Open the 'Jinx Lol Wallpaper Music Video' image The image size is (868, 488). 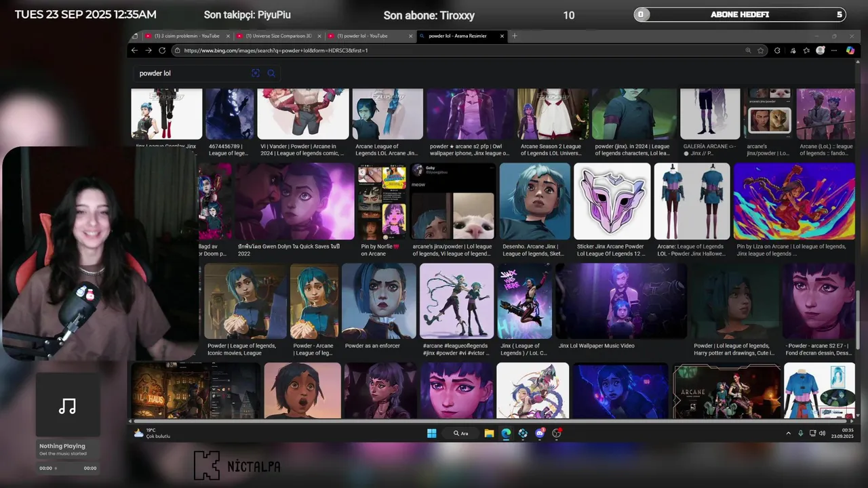(621, 301)
